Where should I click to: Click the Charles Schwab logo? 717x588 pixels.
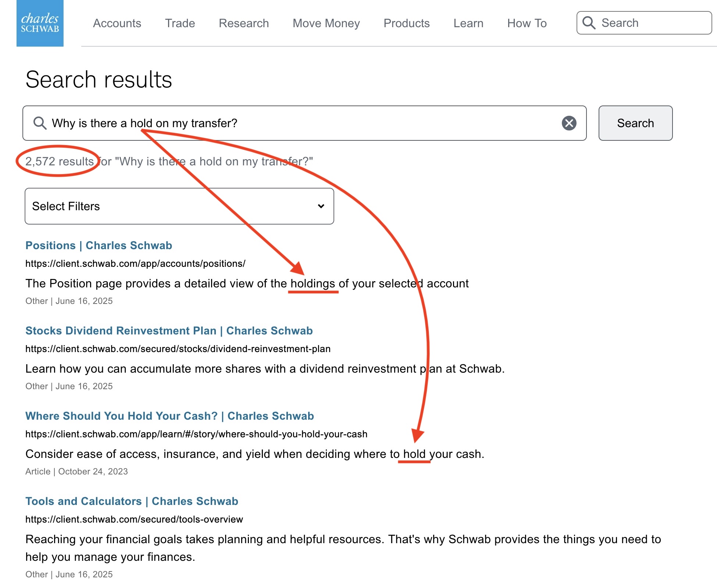point(40,23)
